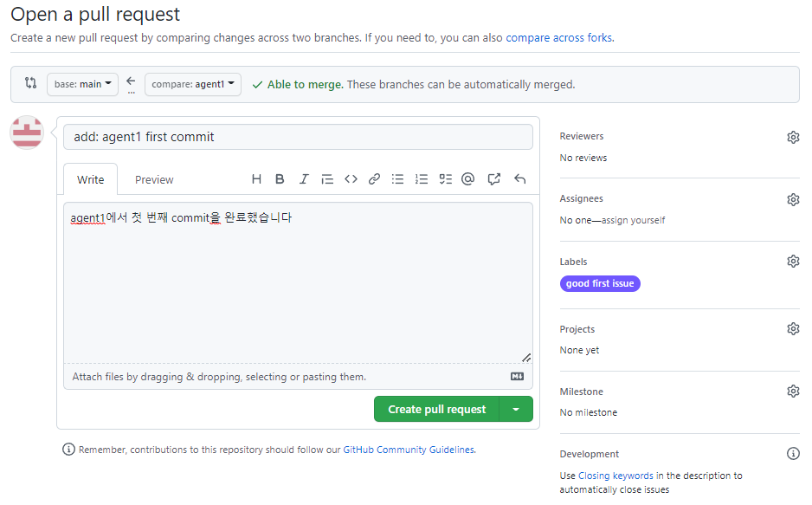Click the No reviews text
Image resolution: width=812 pixels, height=505 pixels.
click(x=583, y=158)
